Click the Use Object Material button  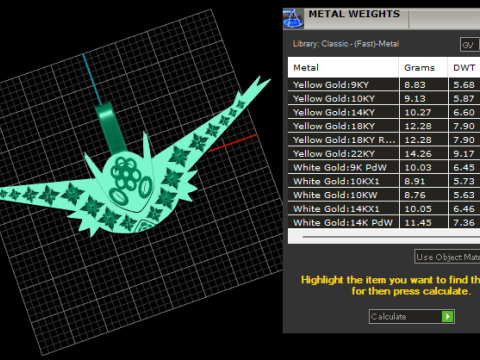click(447, 257)
